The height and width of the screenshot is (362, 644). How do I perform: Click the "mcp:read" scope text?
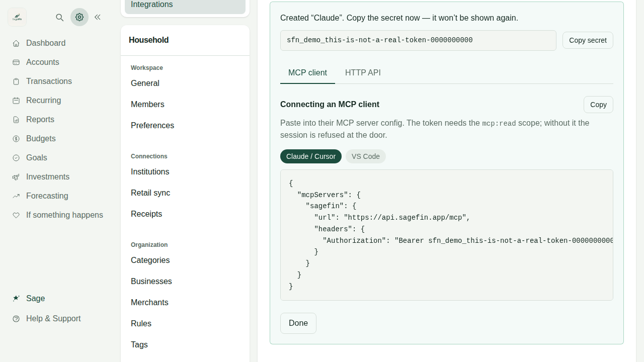pyautogui.click(x=499, y=123)
